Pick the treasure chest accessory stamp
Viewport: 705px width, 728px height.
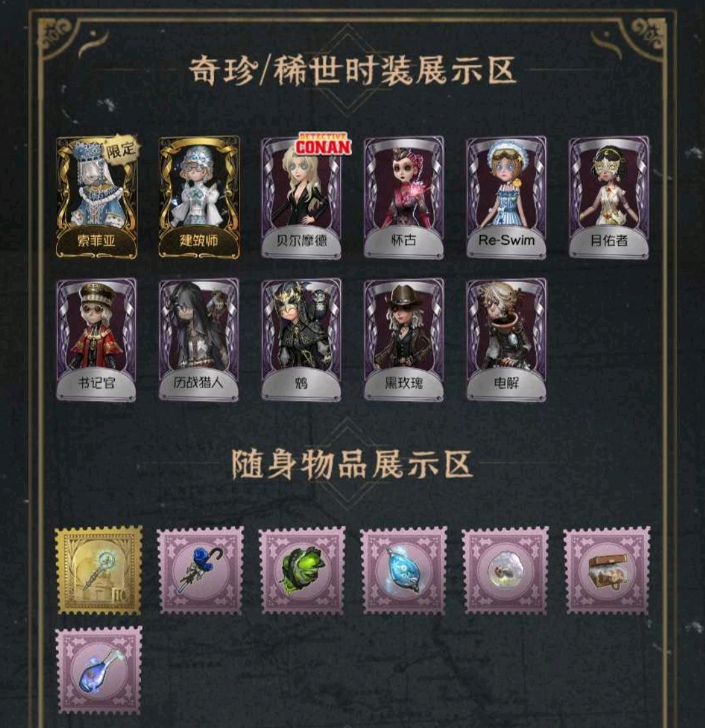point(607,570)
